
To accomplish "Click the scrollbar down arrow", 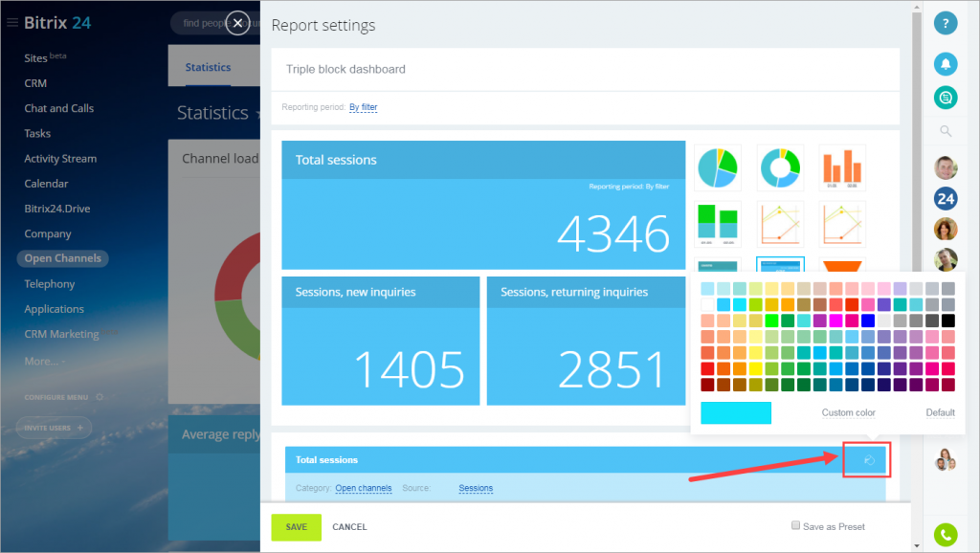I will pos(916,545).
